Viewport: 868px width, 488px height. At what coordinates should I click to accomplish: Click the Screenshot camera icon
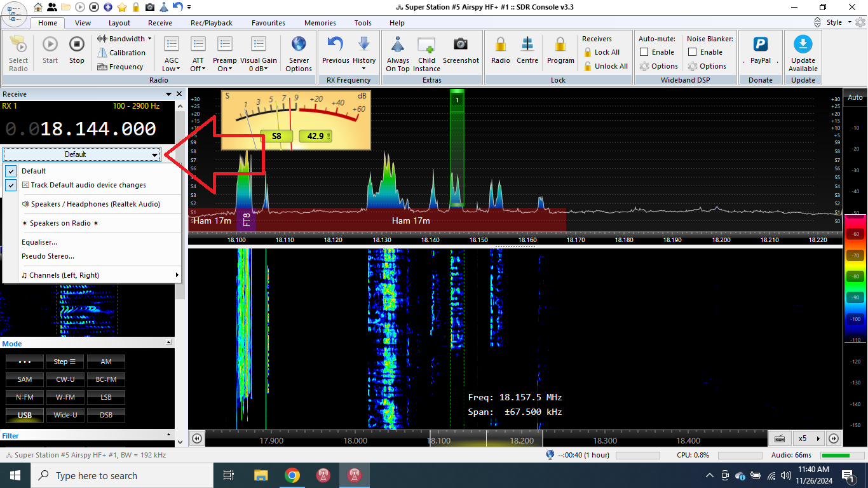(461, 45)
